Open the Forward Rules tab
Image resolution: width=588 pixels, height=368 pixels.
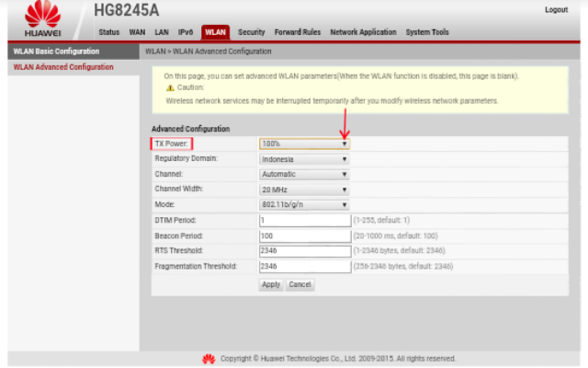tap(298, 32)
